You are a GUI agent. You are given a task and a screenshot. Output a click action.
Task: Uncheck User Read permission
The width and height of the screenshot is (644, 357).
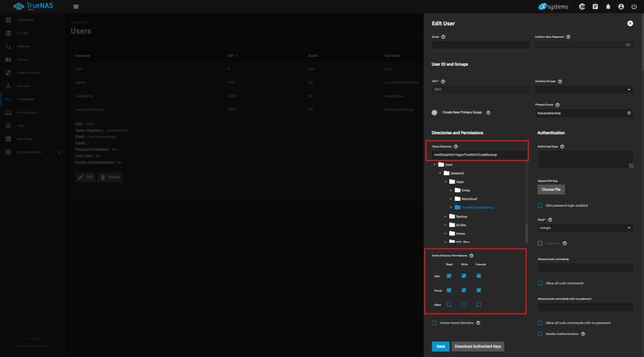click(x=449, y=276)
